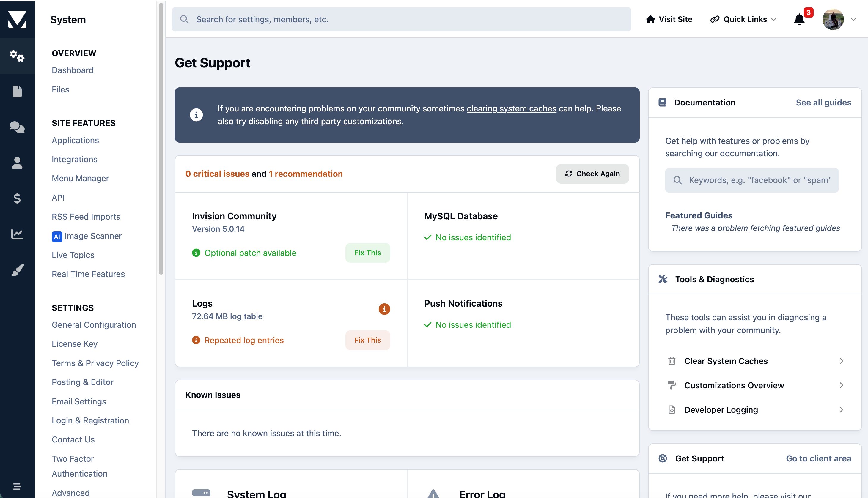Click the info icon in the blue banner

click(x=196, y=115)
